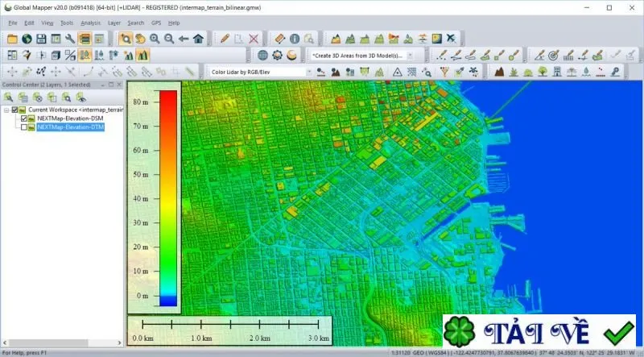Viewport: 644px width, 357px height.
Task: Click the Control Center scrollbar right arrow
Action: tap(119, 342)
